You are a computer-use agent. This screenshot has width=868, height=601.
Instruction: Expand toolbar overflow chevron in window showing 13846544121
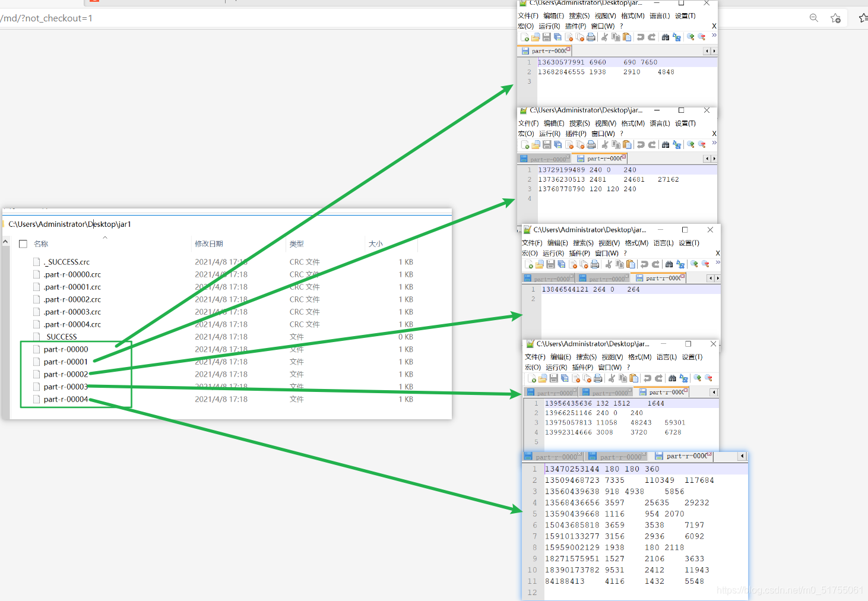point(718,262)
